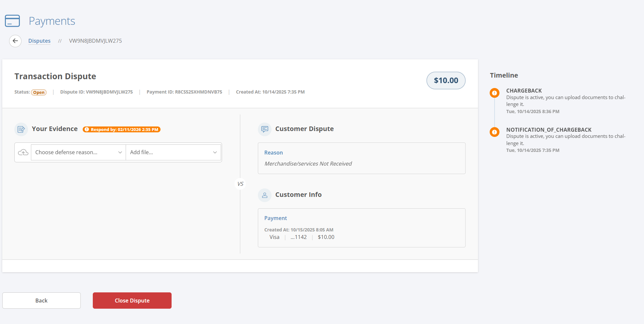The height and width of the screenshot is (324, 644).
Task: Click the Payments page title
Action: [x=52, y=21]
